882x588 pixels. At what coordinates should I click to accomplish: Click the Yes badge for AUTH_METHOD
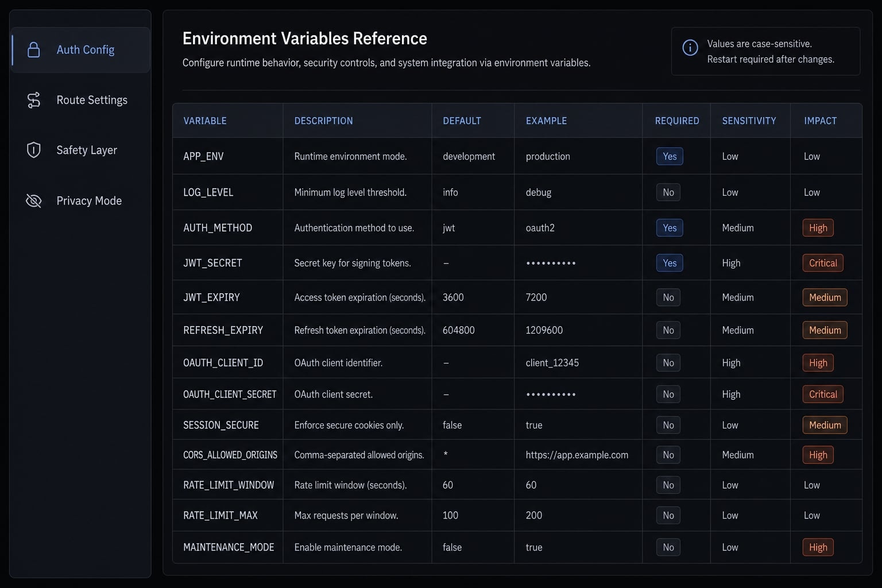pos(670,228)
